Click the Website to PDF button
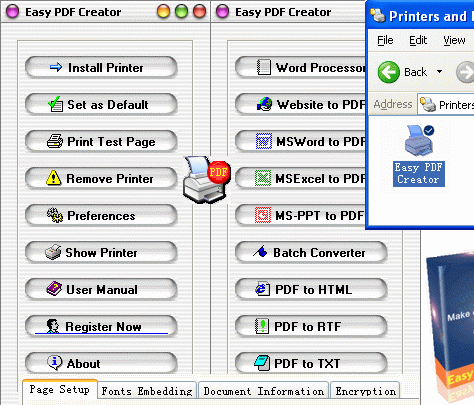This screenshot has width=474, height=405. [300, 105]
